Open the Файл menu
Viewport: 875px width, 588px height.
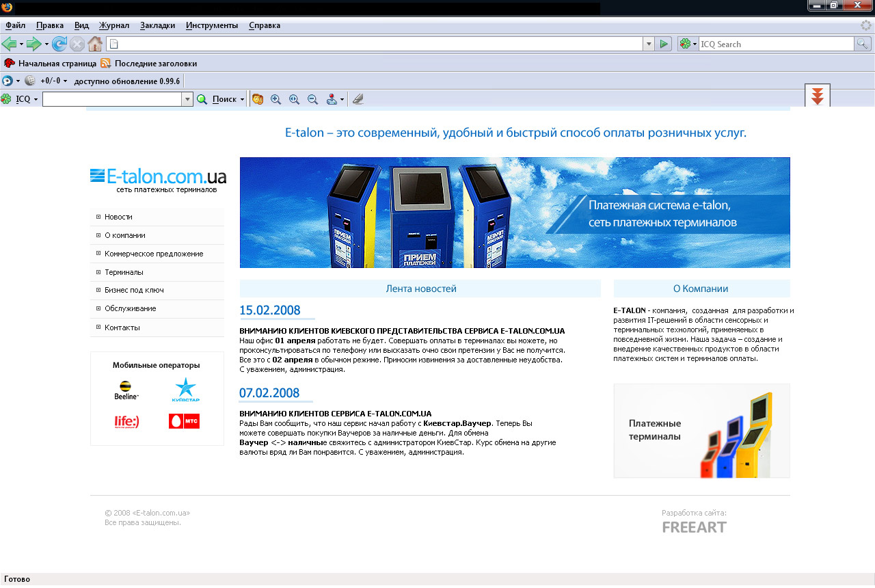point(15,25)
